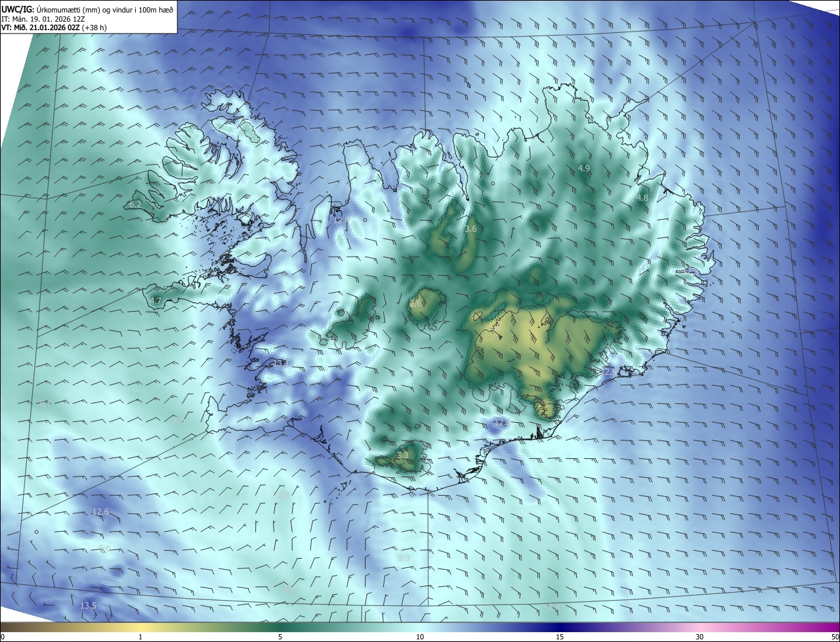Viewport: 840px width, 642px height.
Task: Click the 2.6 value label on Hofsjökull
Action: click(x=415, y=304)
